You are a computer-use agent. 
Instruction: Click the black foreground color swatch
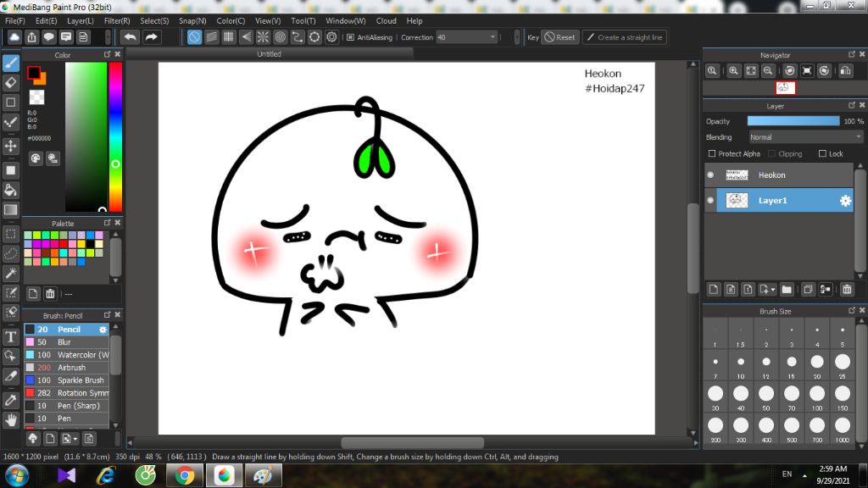pos(33,73)
